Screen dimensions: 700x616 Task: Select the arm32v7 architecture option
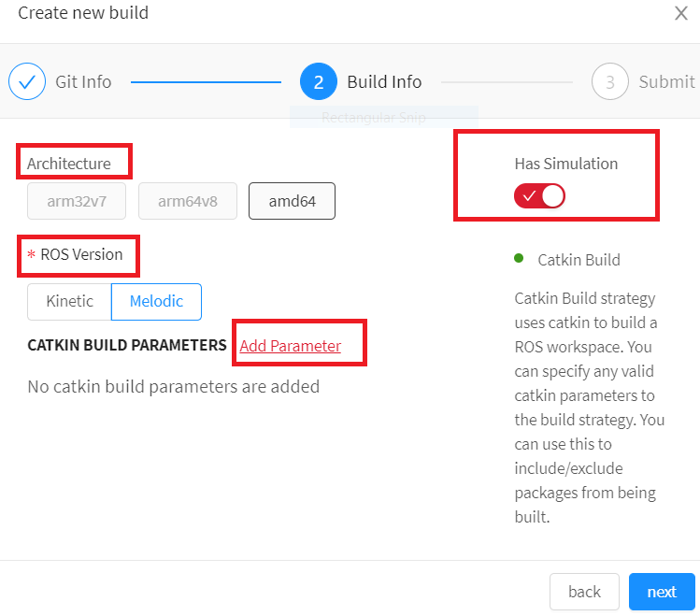[x=77, y=201]
